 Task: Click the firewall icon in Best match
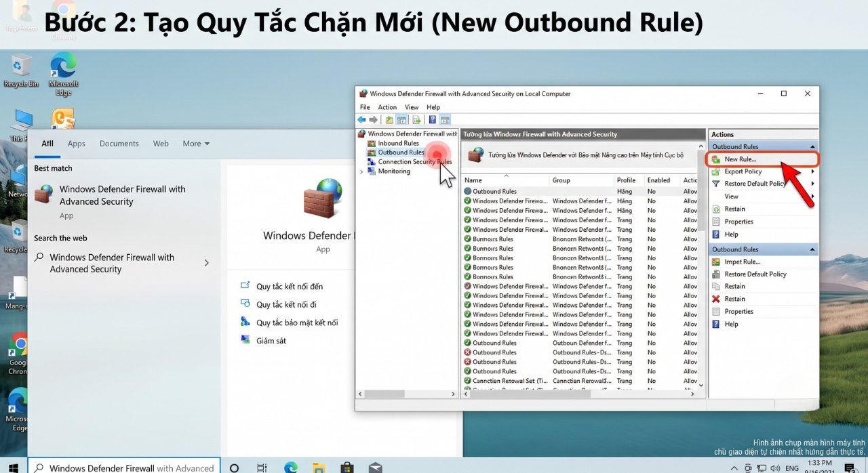43,194
